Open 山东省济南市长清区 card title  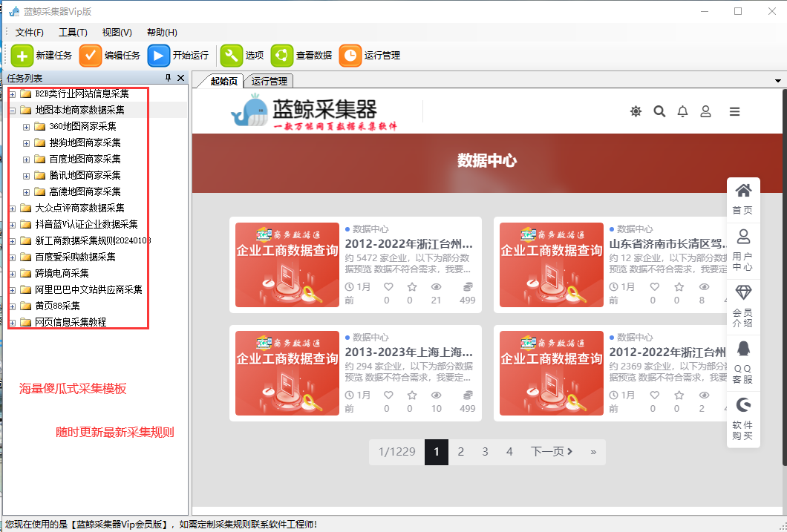tap(668, 244)
